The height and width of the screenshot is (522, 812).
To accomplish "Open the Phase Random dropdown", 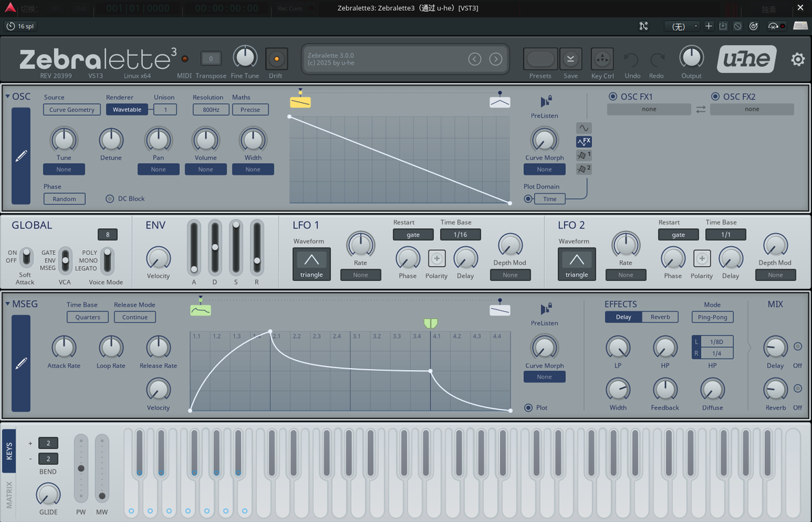I will 64,199.
